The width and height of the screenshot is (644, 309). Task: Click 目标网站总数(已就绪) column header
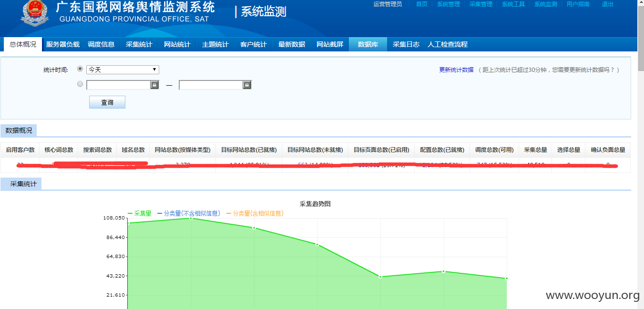249,150
